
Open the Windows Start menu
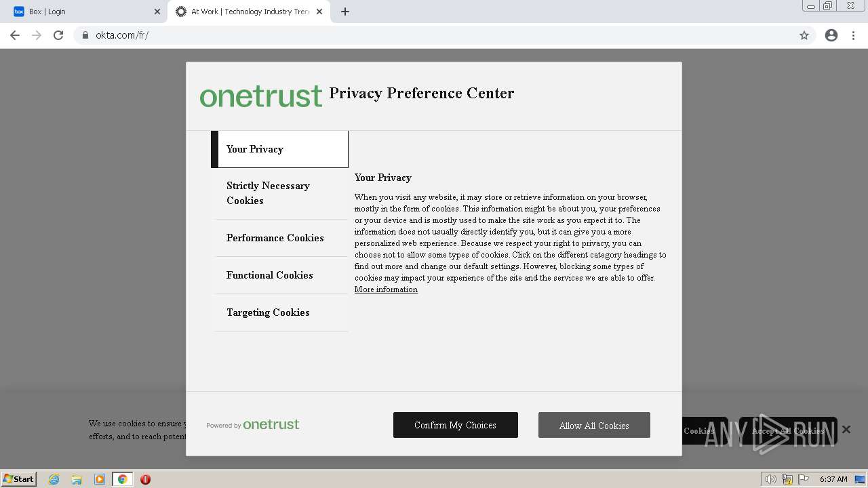[18, 479]
